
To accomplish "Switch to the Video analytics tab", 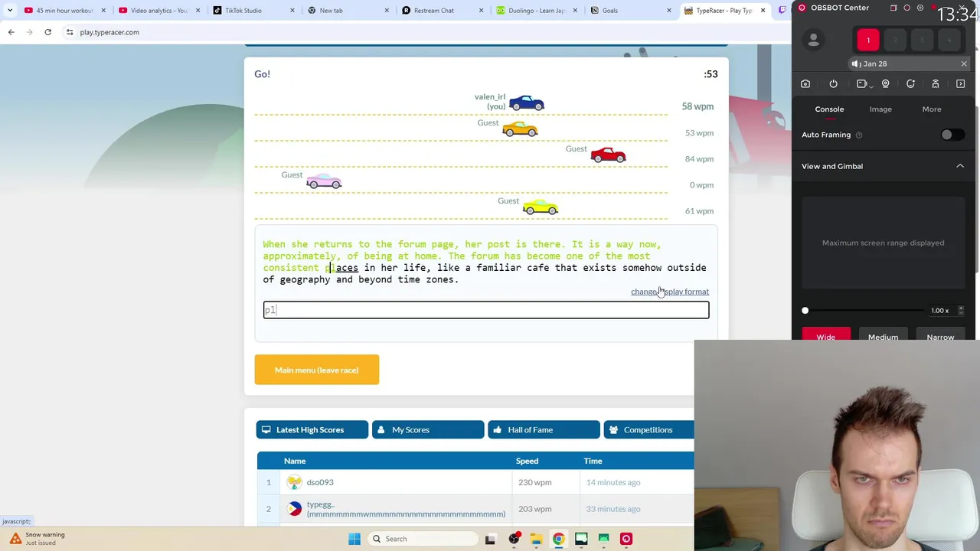I will point(158,11).
